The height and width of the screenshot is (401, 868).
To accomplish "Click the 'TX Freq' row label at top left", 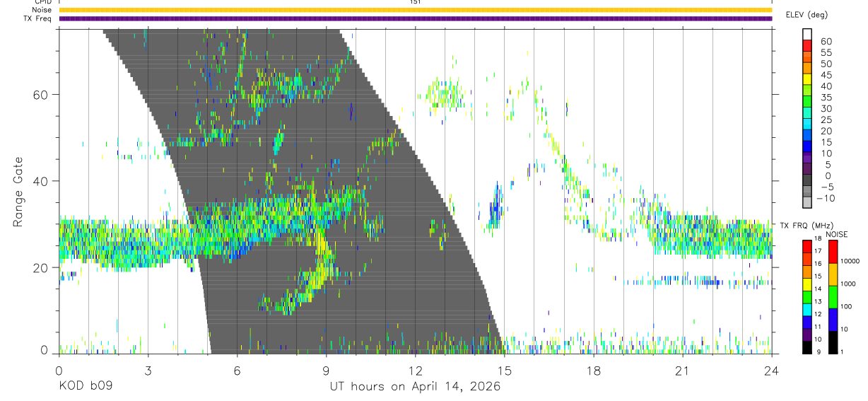I will click(37, 18).
